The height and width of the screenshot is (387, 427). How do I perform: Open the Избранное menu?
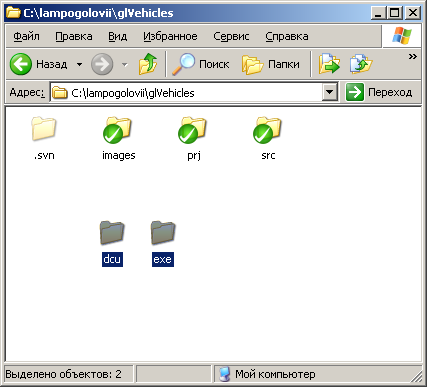pyautogui.click(x=170, y=36)
